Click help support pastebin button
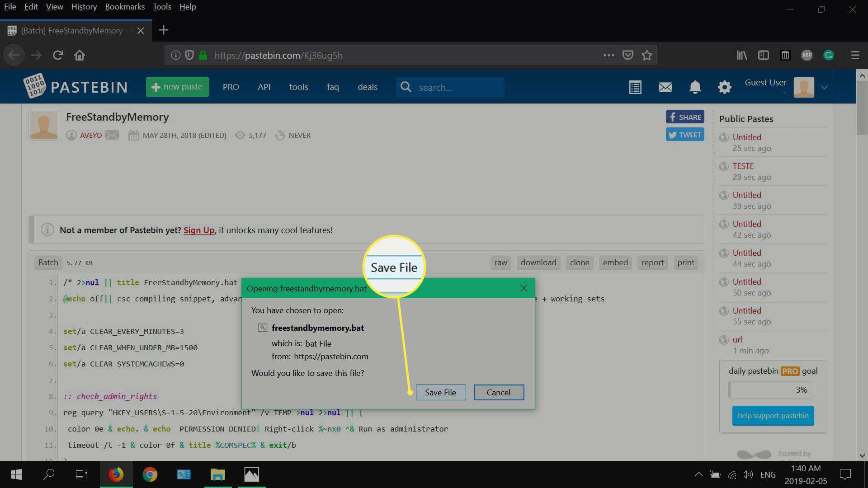Screen dimensions: 868x488 [773, 416]
